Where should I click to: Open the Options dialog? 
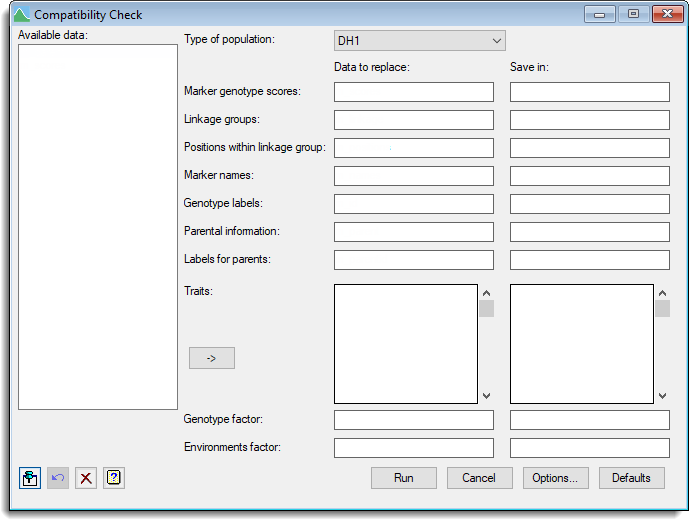pyautogui.click(x=555, y=478)
